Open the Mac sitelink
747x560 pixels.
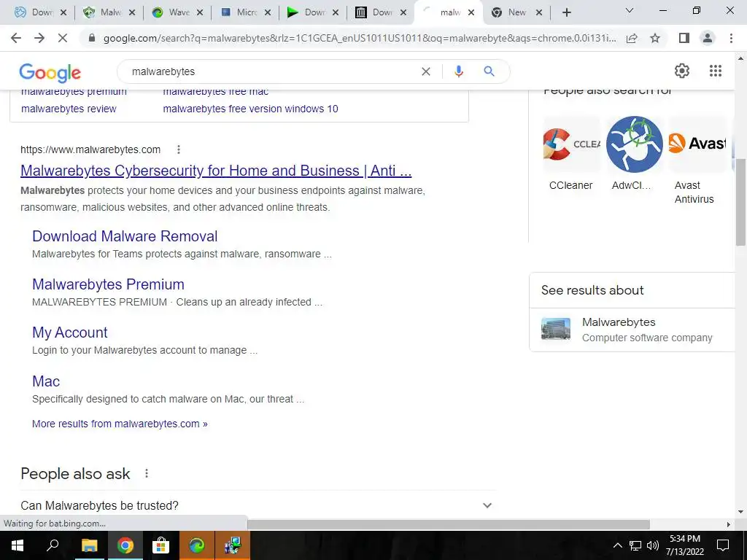click(46, 381)
